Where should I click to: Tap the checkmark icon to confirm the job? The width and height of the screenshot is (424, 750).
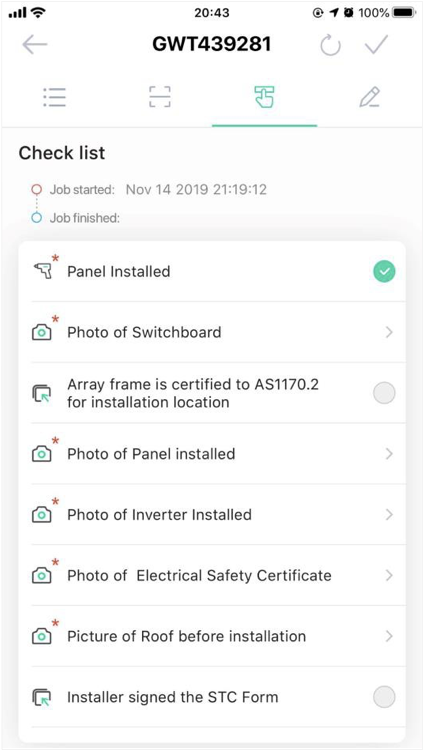click(x=376, y=45)
